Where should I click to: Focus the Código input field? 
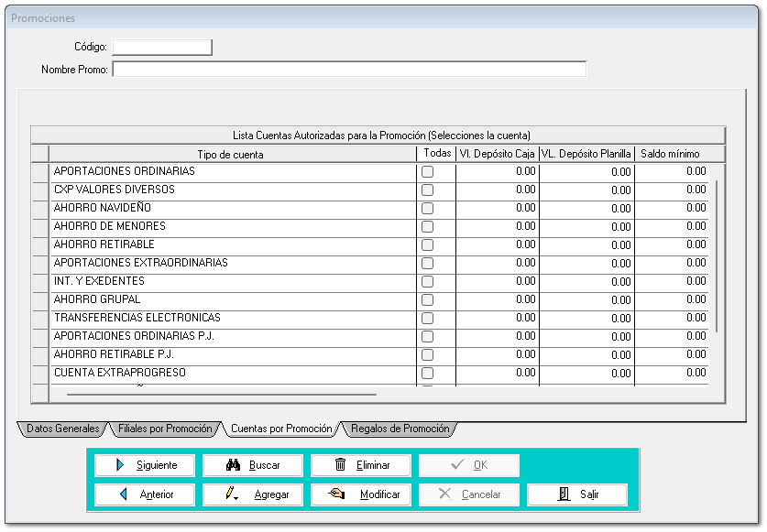pyautogui.click(x=161, y=47)
